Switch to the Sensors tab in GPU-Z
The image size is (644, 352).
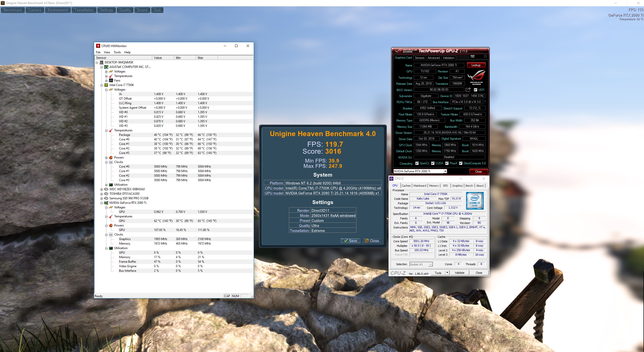tap(420, 58)
